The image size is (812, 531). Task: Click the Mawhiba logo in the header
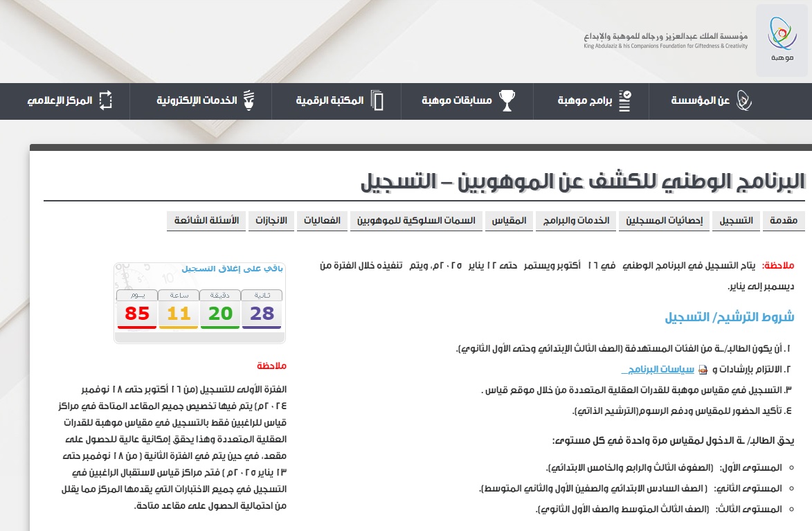coord(782,40)
